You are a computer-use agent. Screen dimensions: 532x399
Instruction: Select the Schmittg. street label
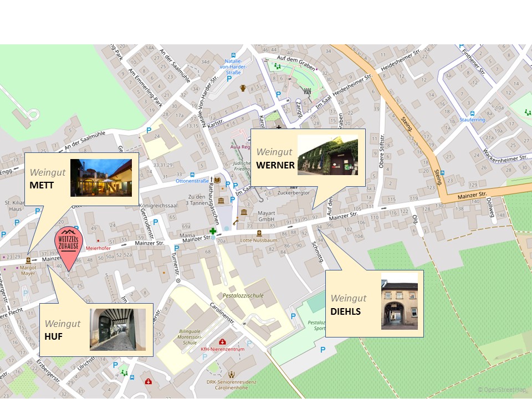318,252
